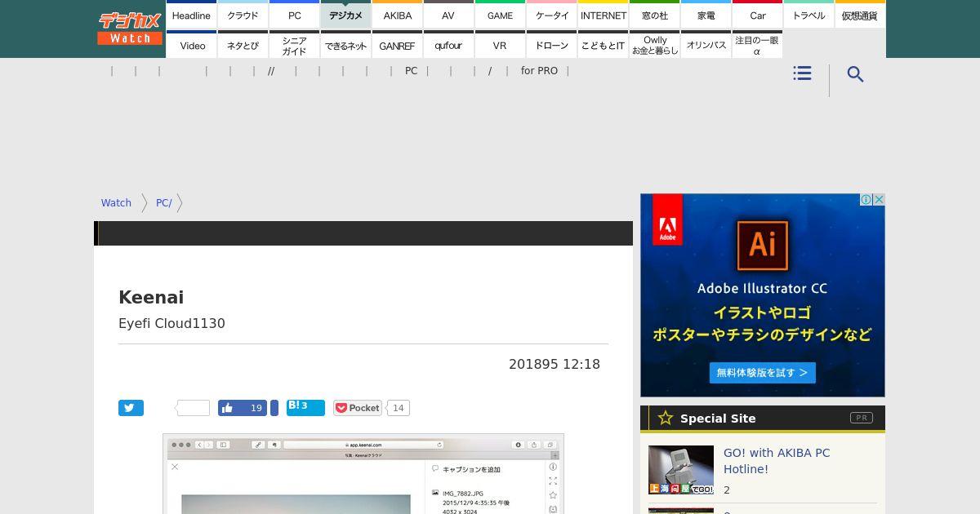980x514 pixels.
Task: Save the article to Pocket
Action: [358, 408]
